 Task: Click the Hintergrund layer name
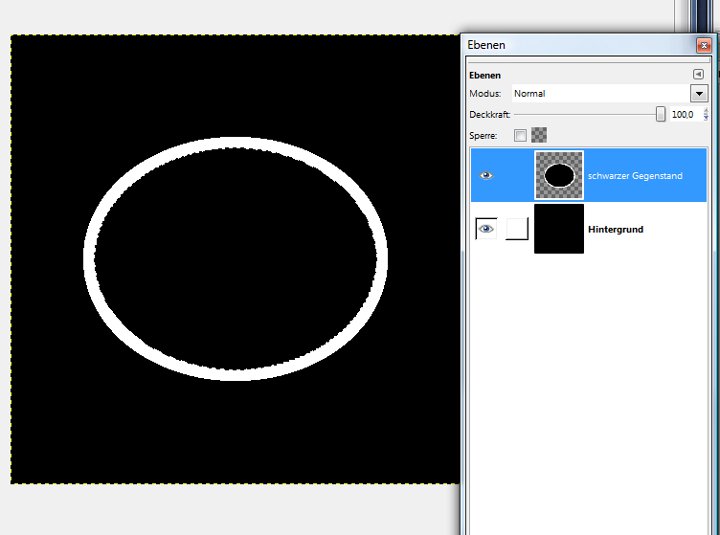[x=615, y=229]
